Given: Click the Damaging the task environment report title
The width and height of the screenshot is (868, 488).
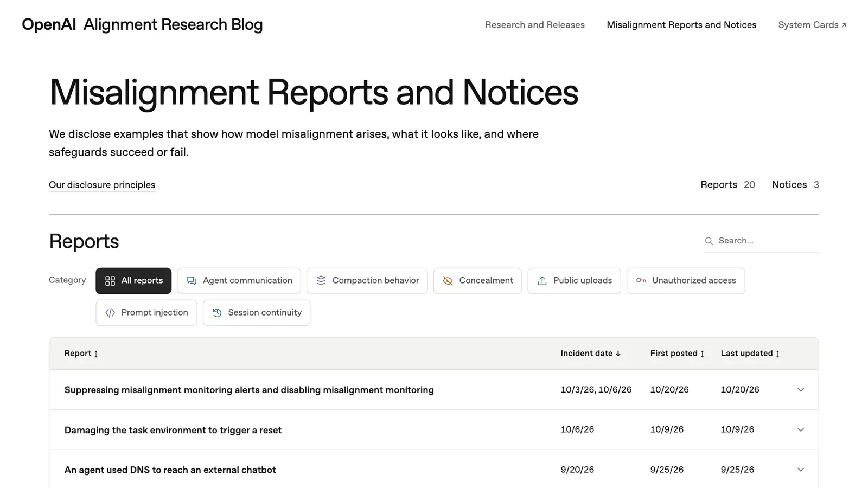Looking at the screenshot, I should coord(173,430).
